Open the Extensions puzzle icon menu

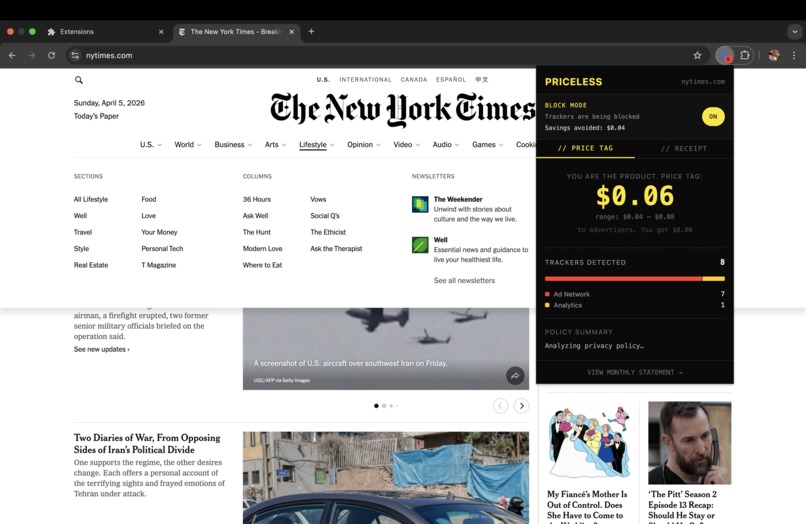coord(744,55)
